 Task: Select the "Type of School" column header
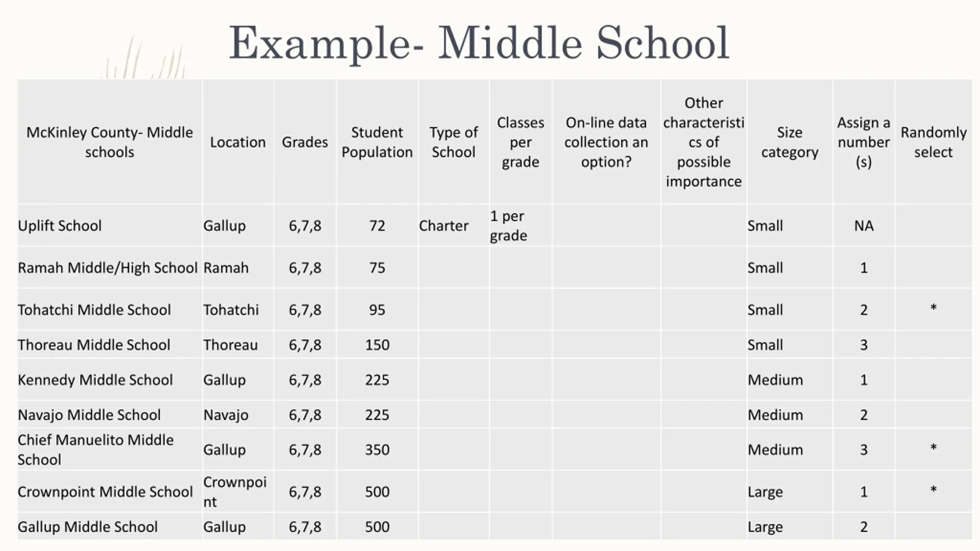[453, 142]
